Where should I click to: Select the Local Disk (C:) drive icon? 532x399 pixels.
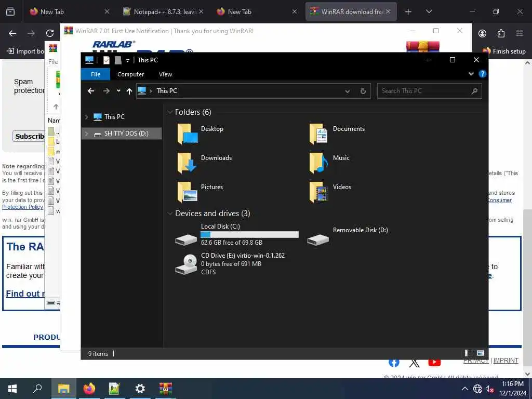pos(186,239)
